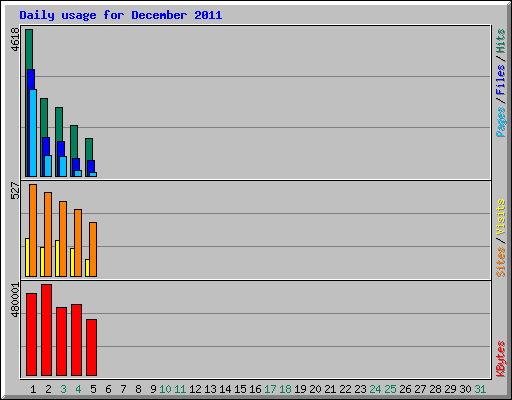Click the day 1 orange Sites bar
The width and height of the screenshot is (512, 400).
33,230
